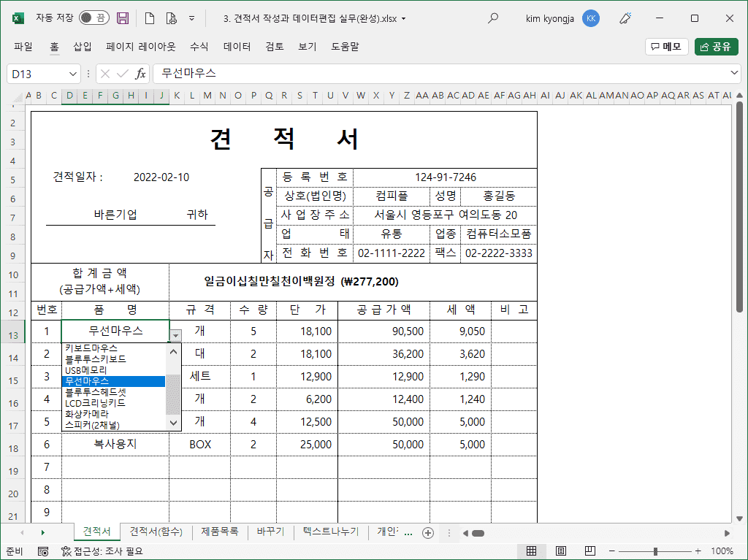
Task: Select Normal view grid icon
Action: (x=532, y=551)
